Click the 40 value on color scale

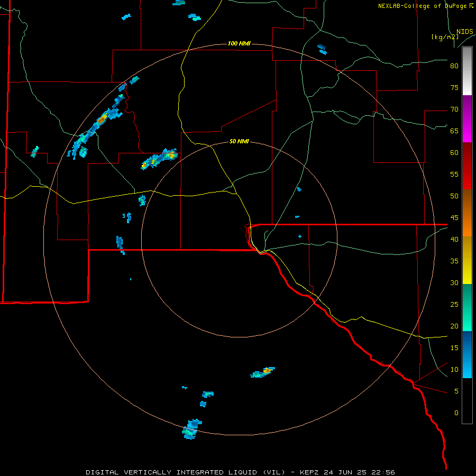pyautogui.click(x=454, y=239)
